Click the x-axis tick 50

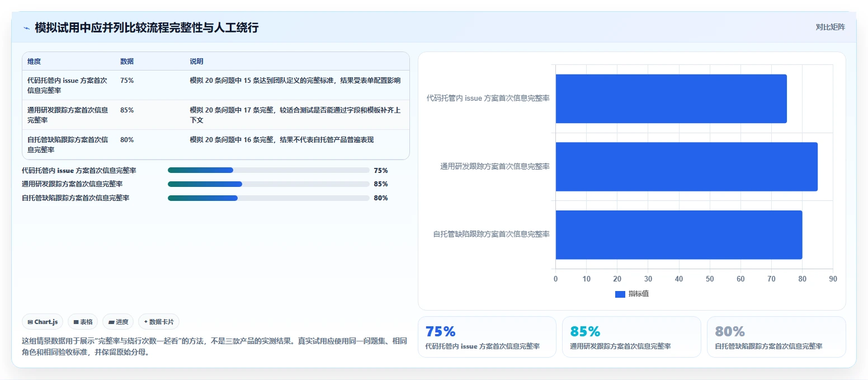click(710, 279)
